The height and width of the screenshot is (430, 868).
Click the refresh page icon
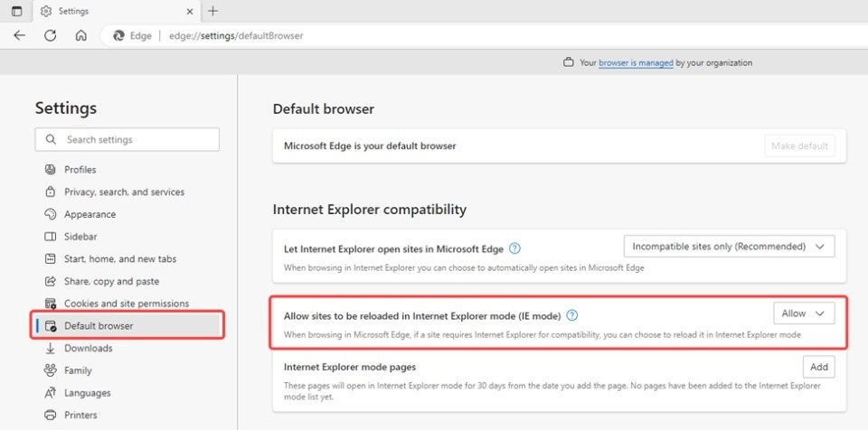(x=51, y=35)
